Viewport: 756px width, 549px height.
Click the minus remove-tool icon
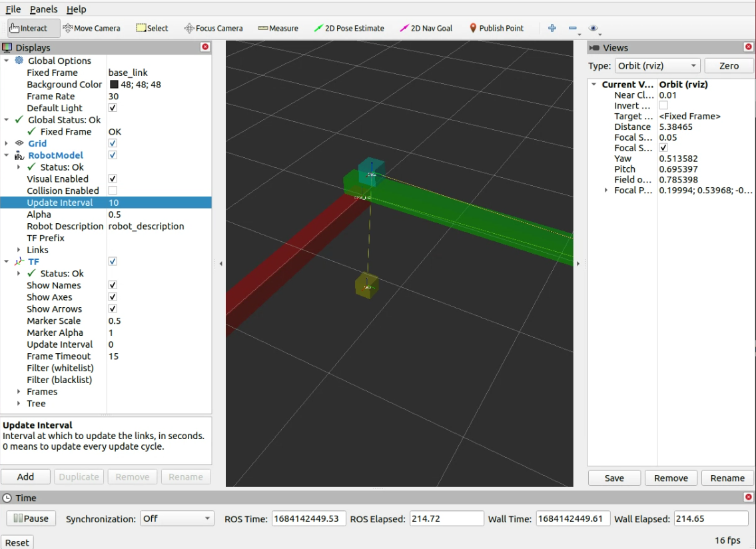click(x=573, y=29)
